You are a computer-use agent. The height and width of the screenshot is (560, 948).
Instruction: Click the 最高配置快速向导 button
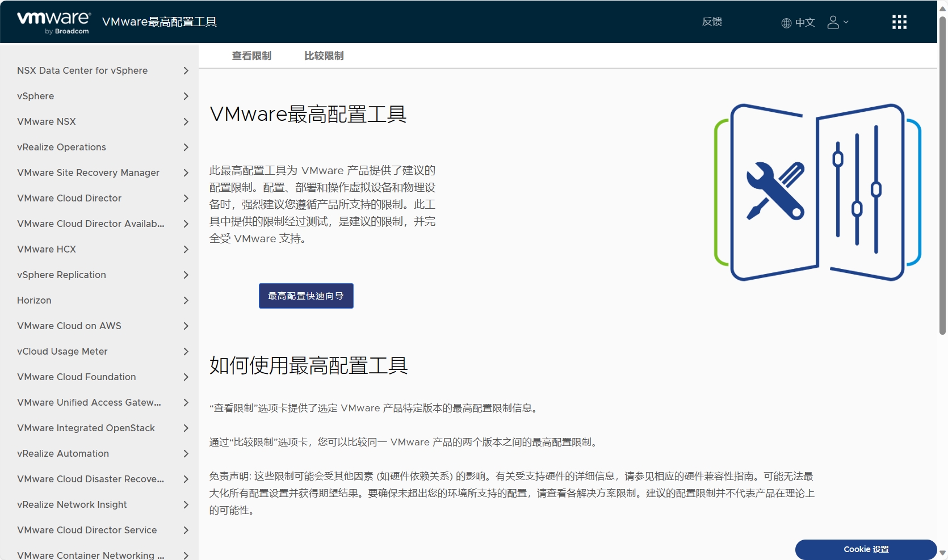tap(305, 296)
